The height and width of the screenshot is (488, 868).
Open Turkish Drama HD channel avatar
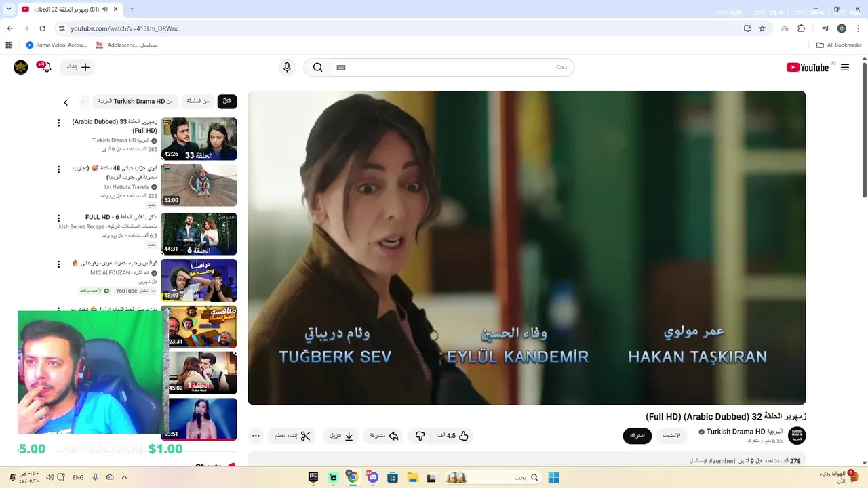(797, 435)
